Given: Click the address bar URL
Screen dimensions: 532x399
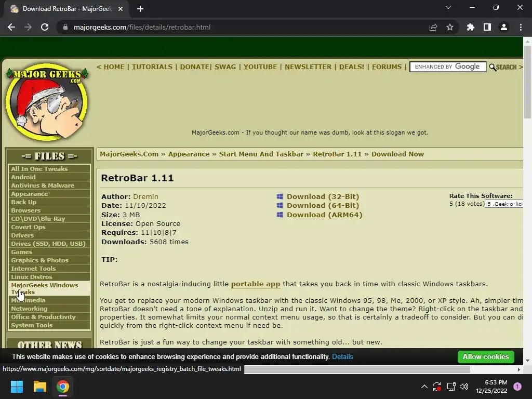Looking at the screenshot, I should 142,27.
